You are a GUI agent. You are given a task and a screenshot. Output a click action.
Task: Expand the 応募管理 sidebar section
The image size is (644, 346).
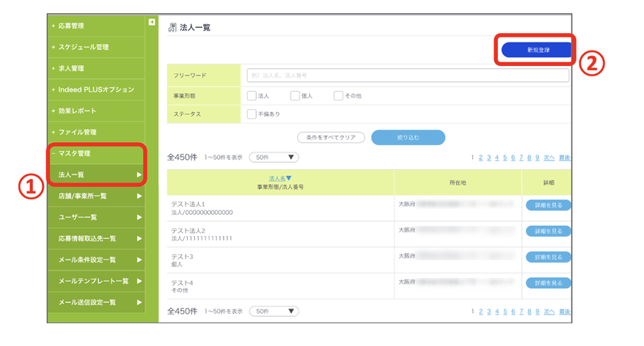tap(70, 26)
